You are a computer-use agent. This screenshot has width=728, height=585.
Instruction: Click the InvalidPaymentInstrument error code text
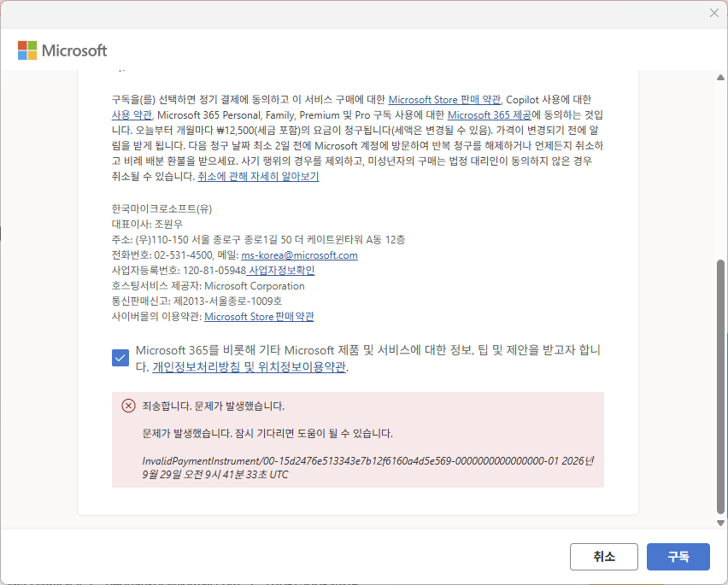pos(367,468)
